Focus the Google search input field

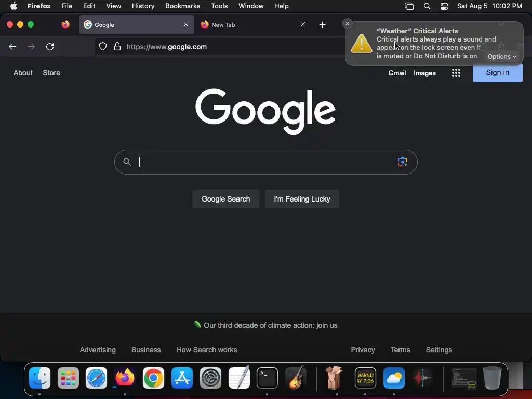tap(265, 162)
